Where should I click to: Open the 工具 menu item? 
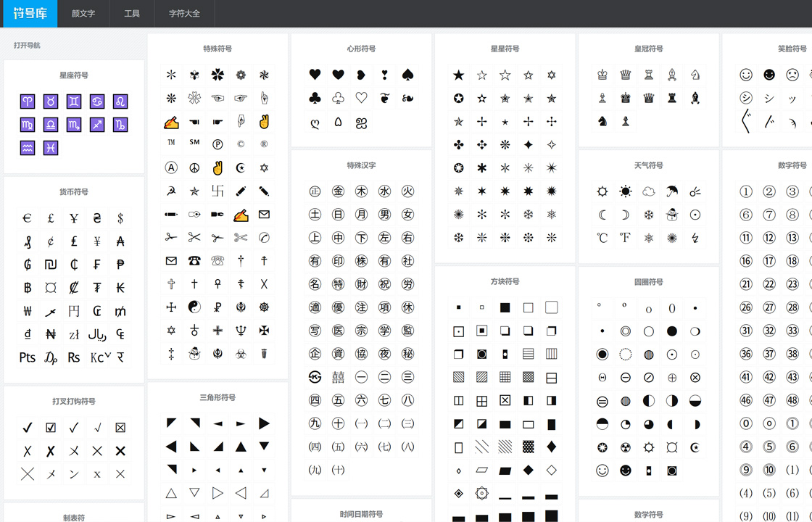click(x=132, y=14)
